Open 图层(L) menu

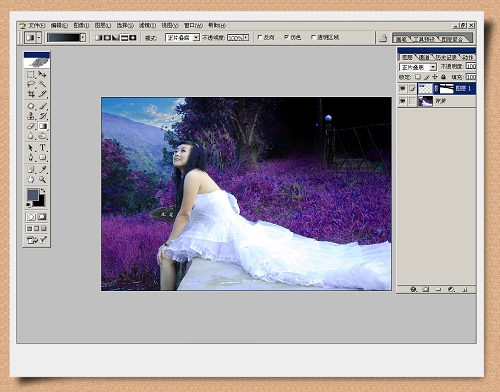point(103,25)
